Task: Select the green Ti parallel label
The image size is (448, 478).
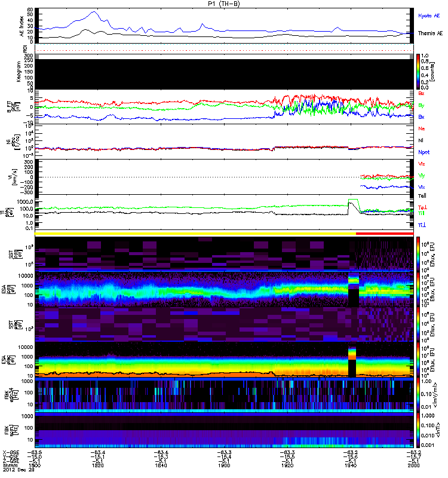Action: (x=421, y=213)
